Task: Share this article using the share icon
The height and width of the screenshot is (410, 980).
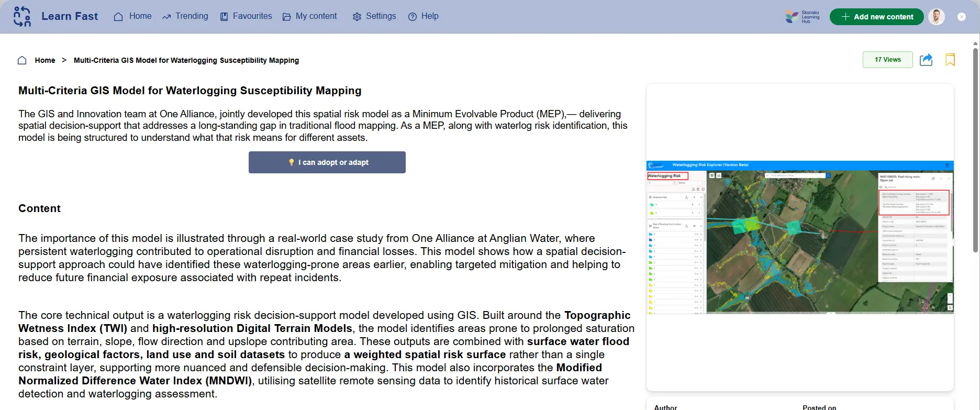Action: click(926, 60)
